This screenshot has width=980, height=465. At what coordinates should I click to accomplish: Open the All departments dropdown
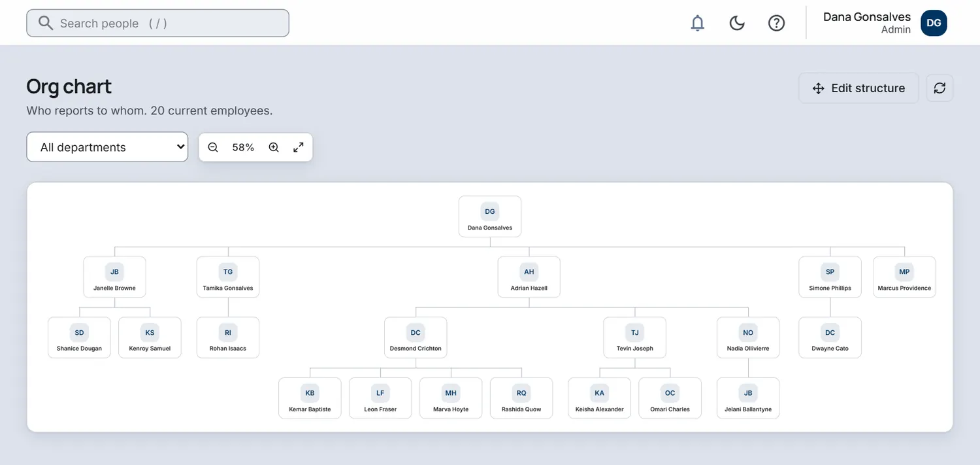(107, 147)
